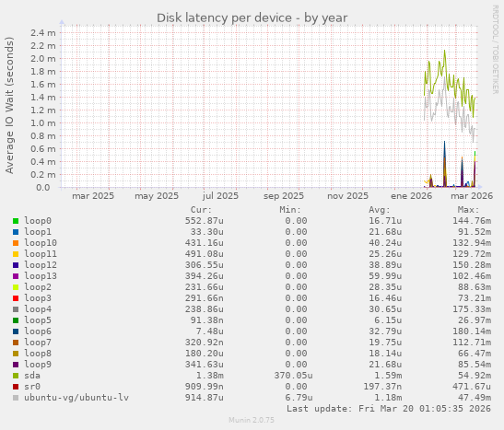Screen dimensions: 504x430
Task: Select the loop6 legend label
Action: 38,331
